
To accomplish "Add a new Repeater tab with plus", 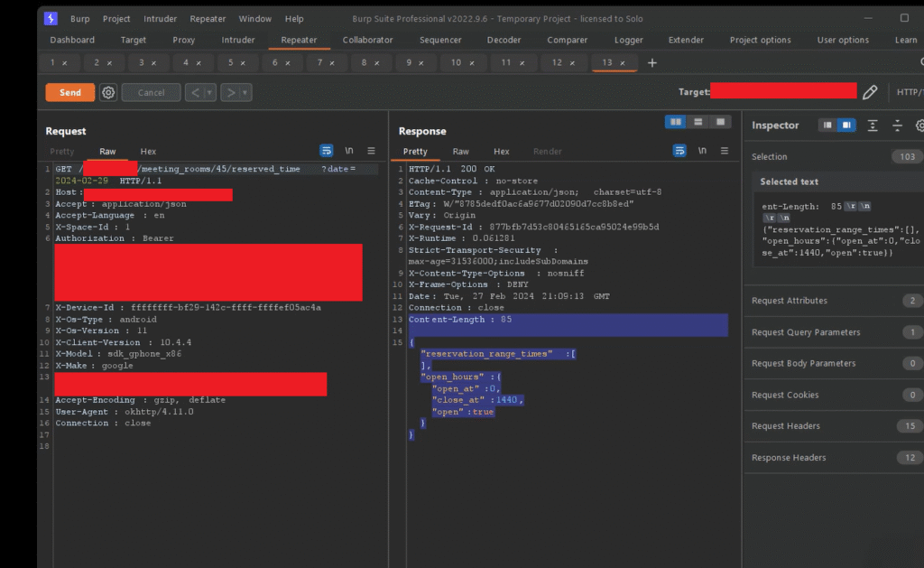I will coord(652,62).
